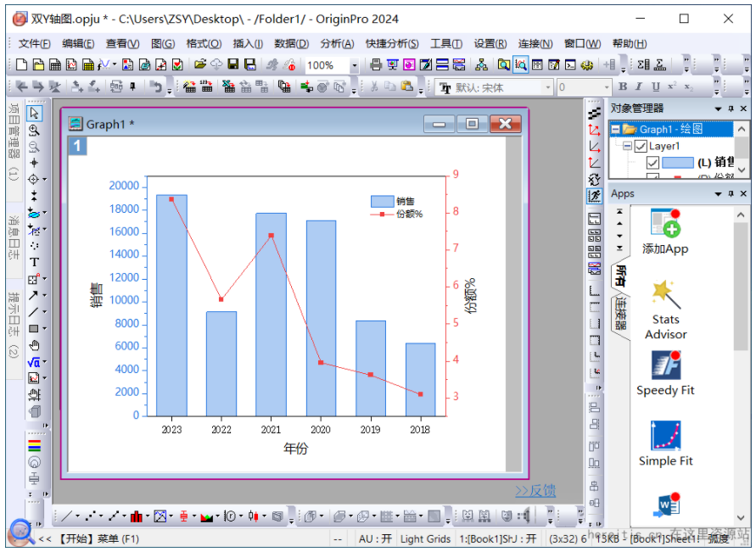Open the equation insert tool (√a)
The height and width of the screenshot is (552, 756).
tap(33, 362)
